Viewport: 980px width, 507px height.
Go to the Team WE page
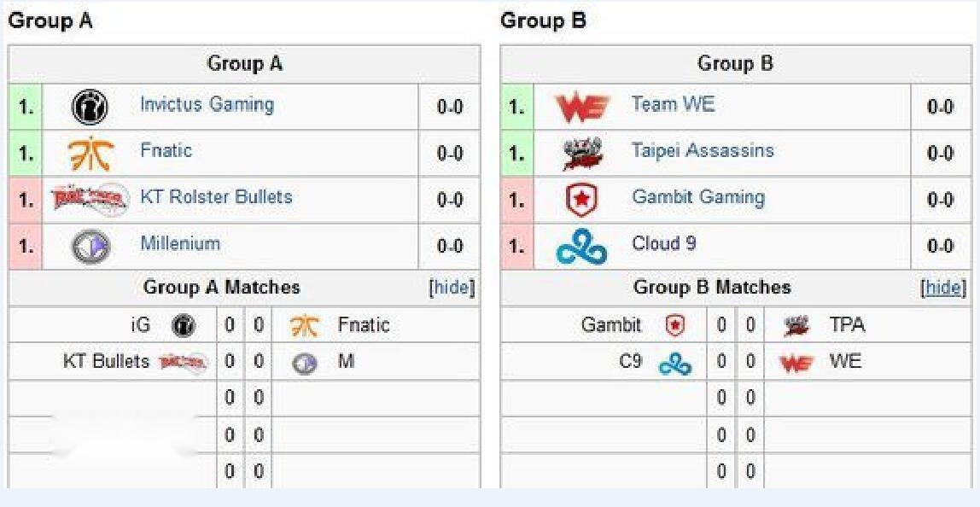tap(673, 105)
